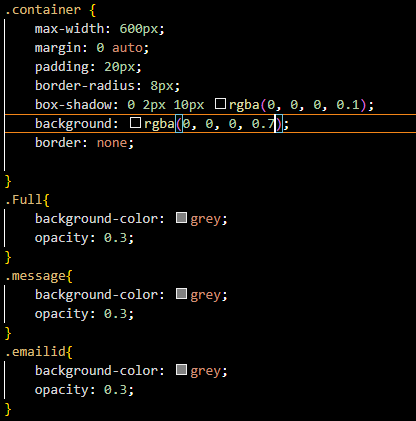Click the .container selector text
Image resolution: width=416 pixels, height=421 pixels.
pos(43,10)
